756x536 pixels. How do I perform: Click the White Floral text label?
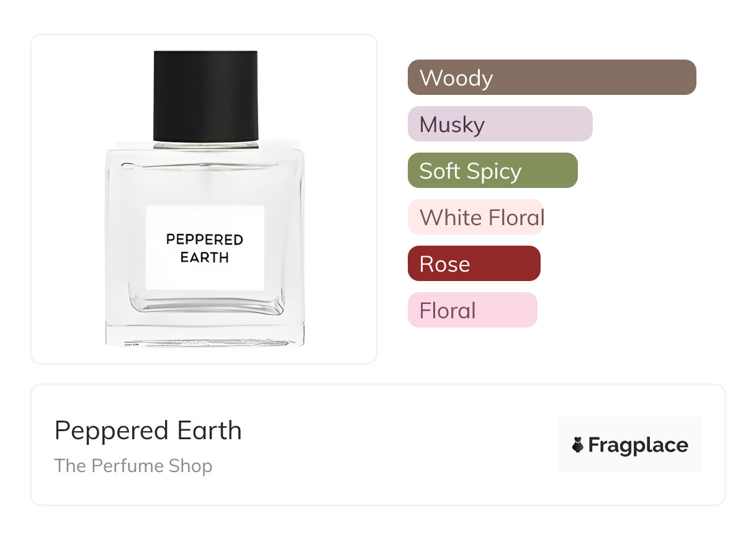pyautogui.click(x=482, y=218)
